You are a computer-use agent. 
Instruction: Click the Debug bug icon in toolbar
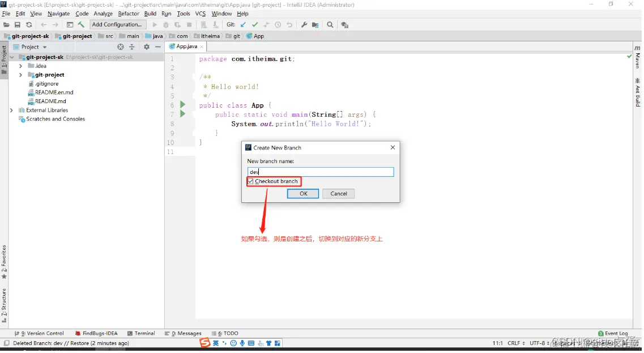click(x=166, y=25)
